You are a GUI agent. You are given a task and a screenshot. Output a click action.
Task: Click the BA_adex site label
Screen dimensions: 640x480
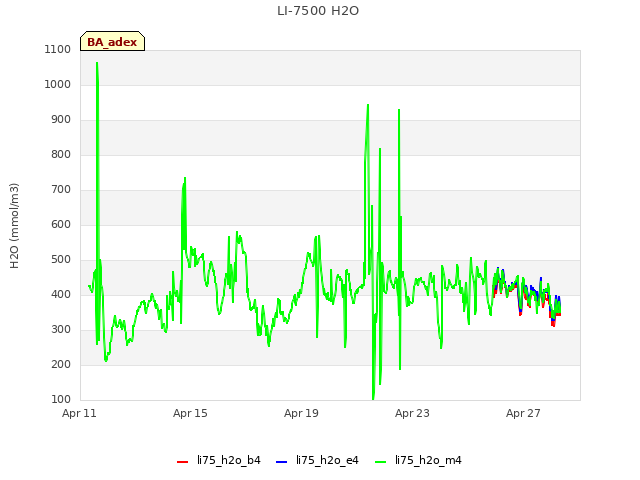tap(112, 42)
